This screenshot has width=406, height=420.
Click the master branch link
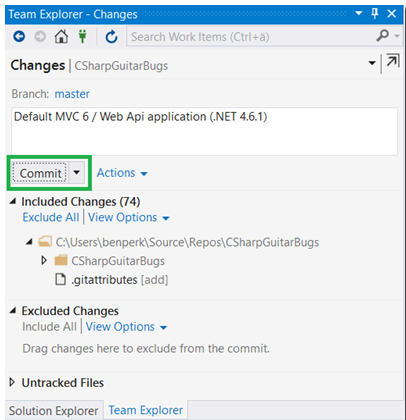pyautogui.click(x=72, y=94)
